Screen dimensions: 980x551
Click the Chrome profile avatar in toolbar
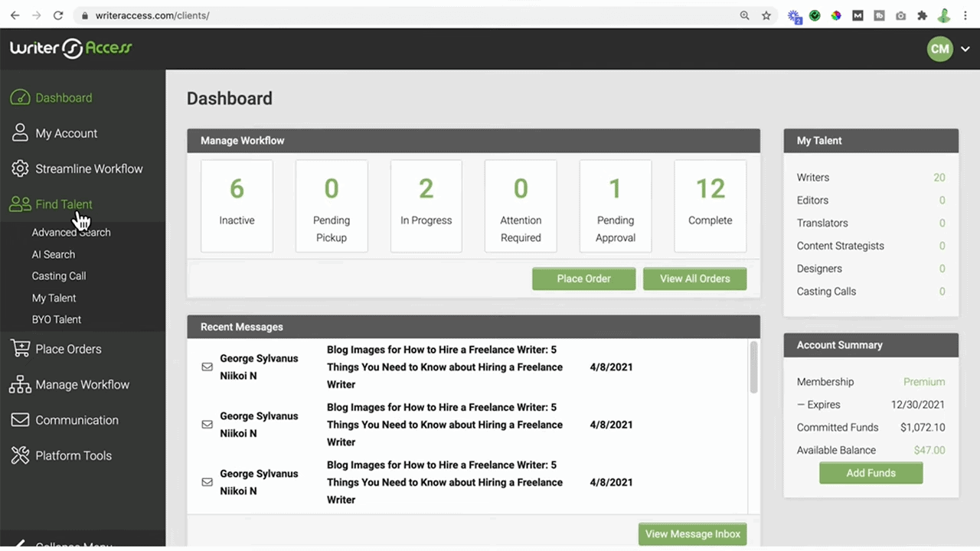(x=944, y=15)
